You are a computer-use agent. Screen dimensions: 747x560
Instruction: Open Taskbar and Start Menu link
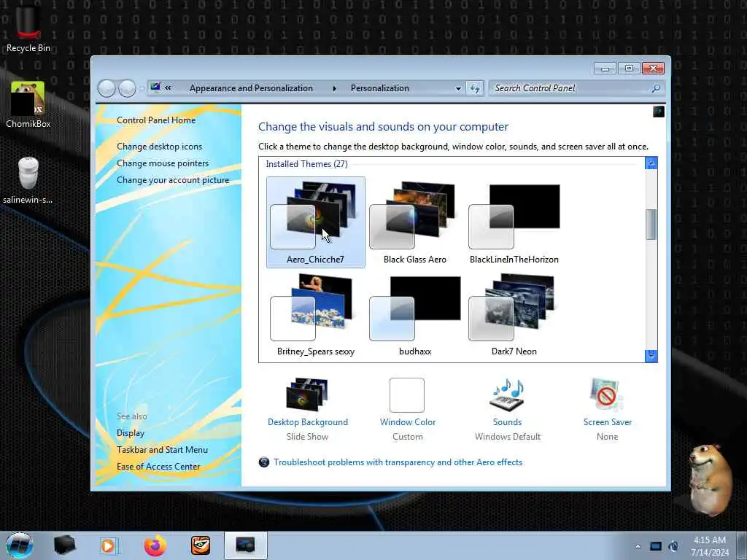pyautogui.click(x=162, y=449)
